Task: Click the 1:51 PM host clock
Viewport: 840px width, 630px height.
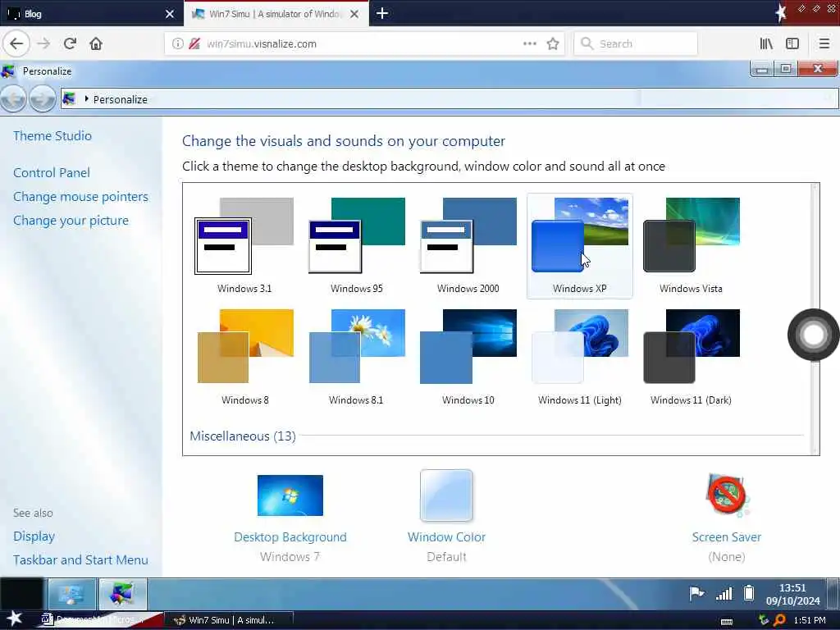Action: (x=810, y=620)
